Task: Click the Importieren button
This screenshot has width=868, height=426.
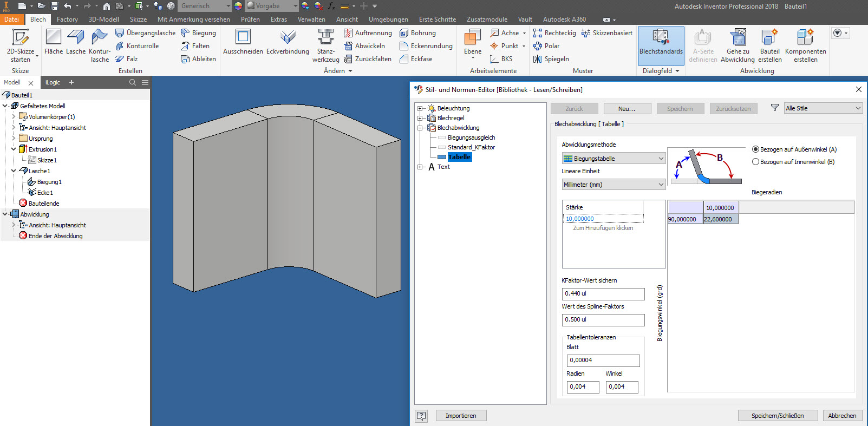Action: [460, 416]
